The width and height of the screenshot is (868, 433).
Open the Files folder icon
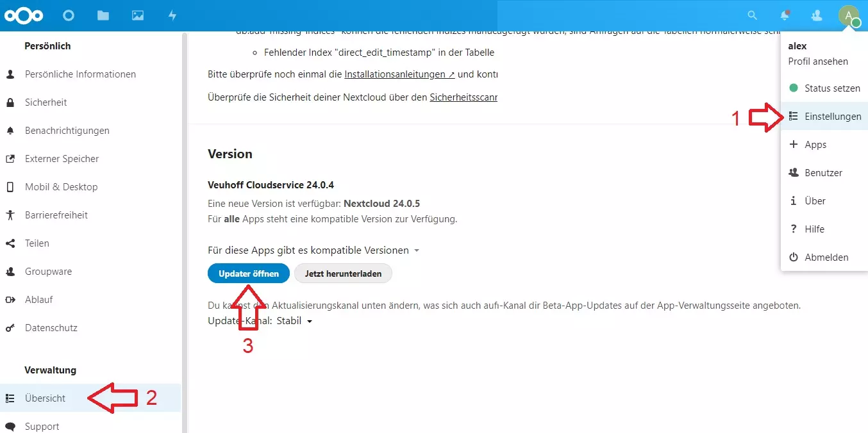103,15
